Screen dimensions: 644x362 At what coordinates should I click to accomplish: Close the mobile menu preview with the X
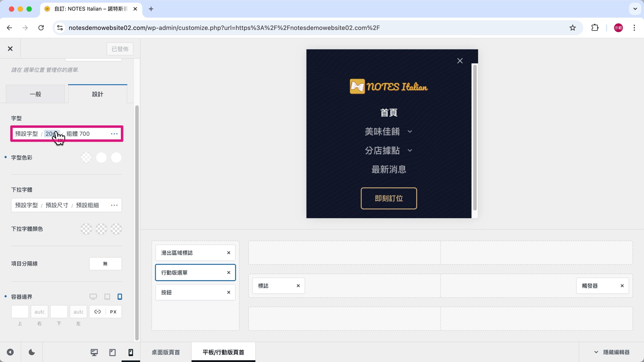pyautogui.click(x=460, y=61)
